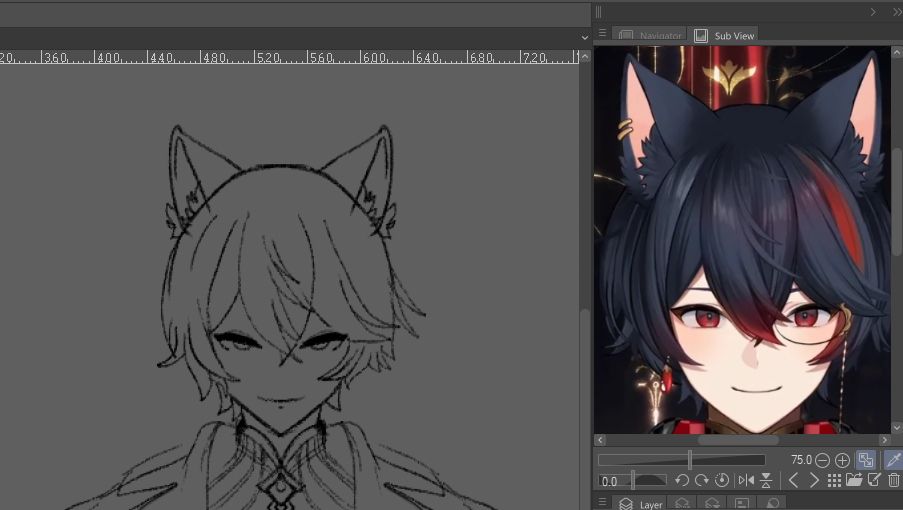
Task: Open the Sub View panel hamburger menu
Action: click(x=602, y=33)
